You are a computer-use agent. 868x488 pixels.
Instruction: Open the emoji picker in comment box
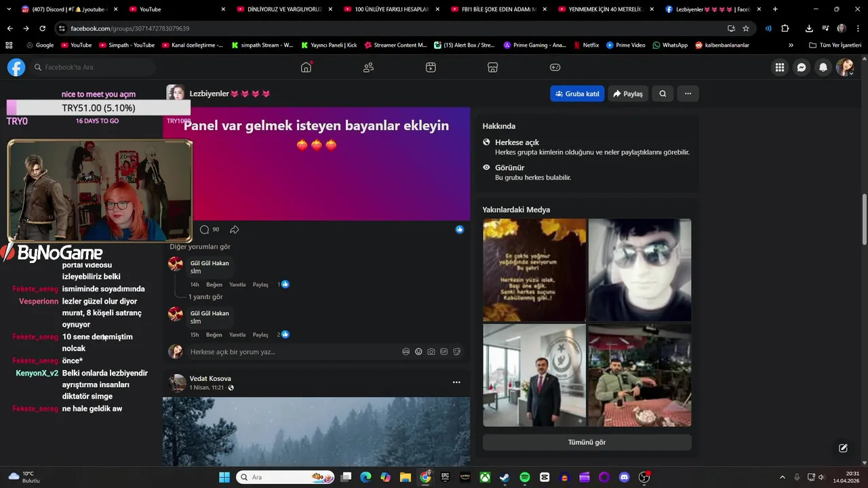pos(418,352)
